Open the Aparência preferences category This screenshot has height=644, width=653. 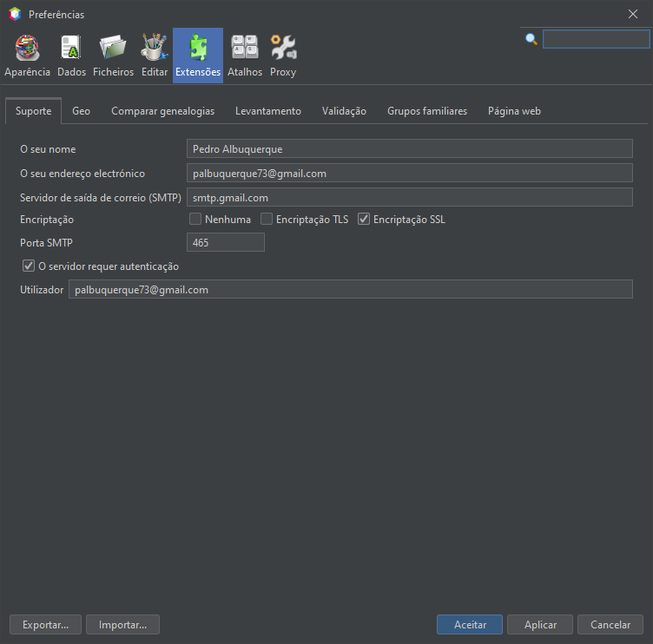coord(27,56)
